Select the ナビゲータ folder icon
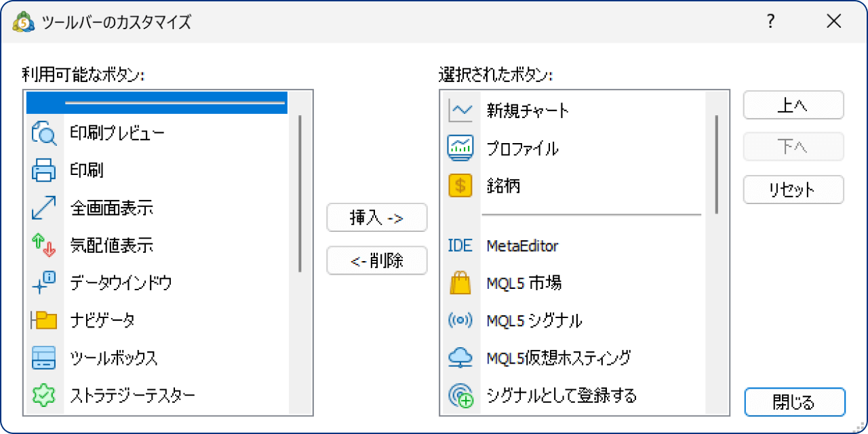The height and width of the screenshot is (434, 868). (43, 320)
